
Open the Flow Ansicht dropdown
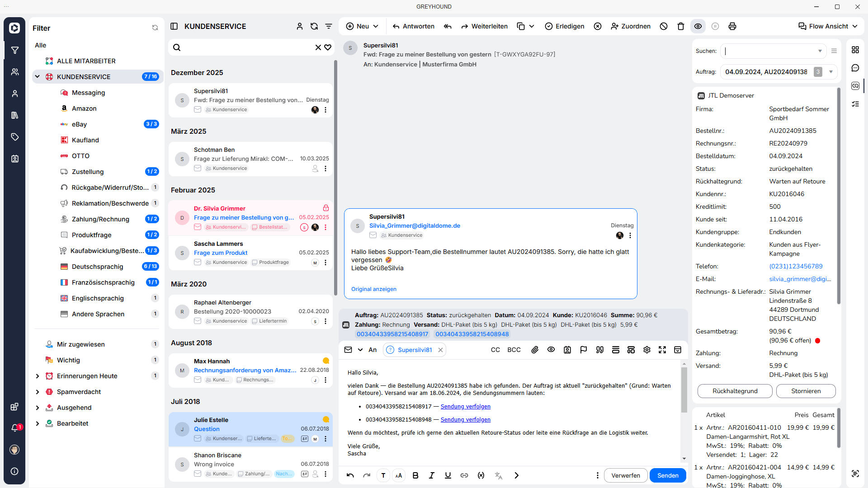tap(828, 26)
